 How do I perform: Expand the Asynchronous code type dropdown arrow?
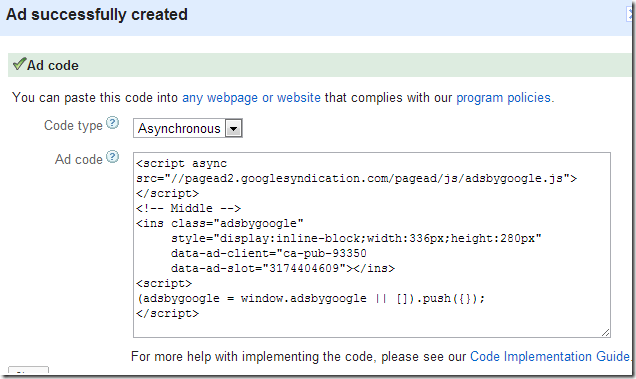pyautogui.click(x=234, y=129)
